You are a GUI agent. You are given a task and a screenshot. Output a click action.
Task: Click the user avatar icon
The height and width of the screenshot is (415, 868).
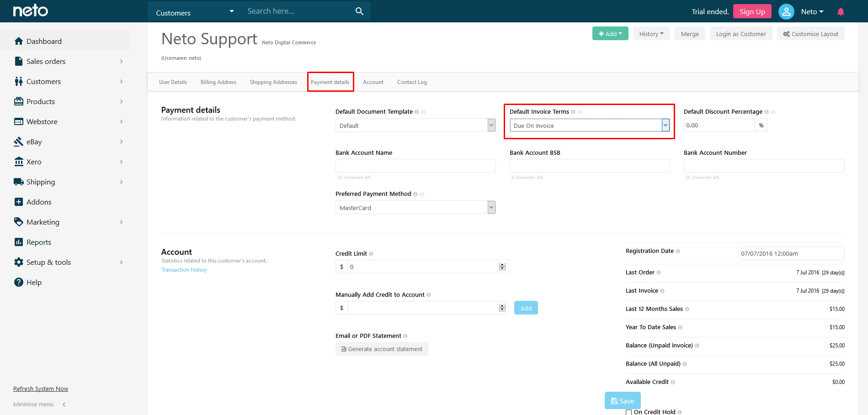pyautogui.click(x=786, y=11)
